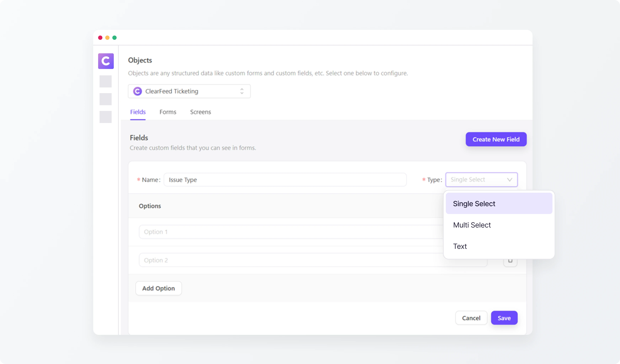Collapse the Type dropdown via chevron
The height and width of the screenshot is (364, 620).
pyautogui.click(x=510, y=180)
